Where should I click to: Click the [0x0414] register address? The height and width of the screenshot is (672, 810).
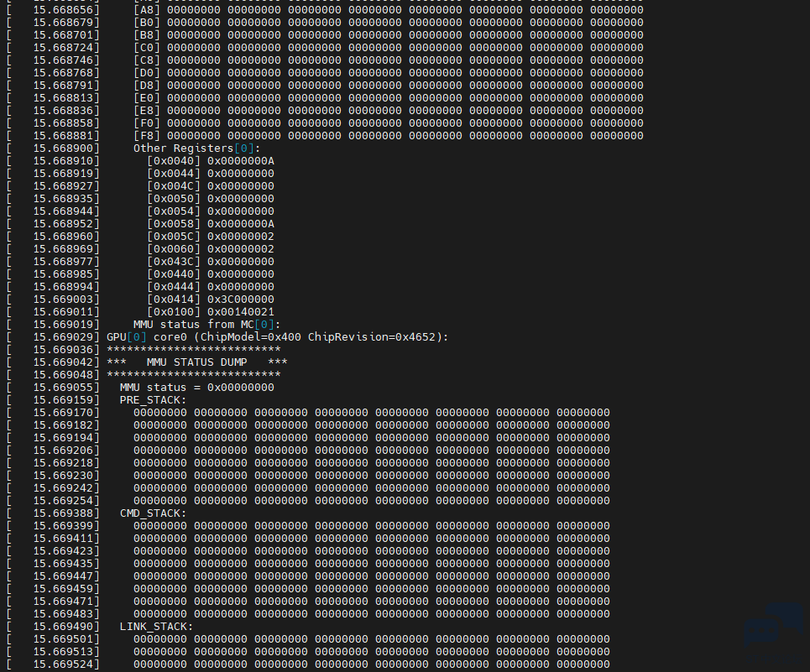tap(174, 300)
